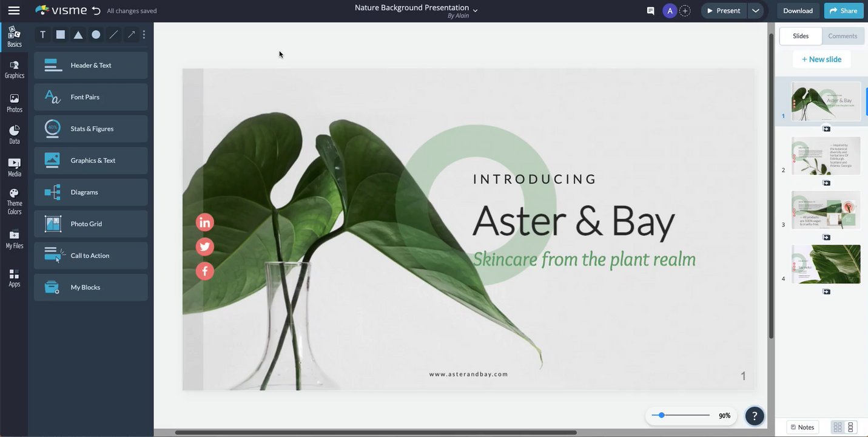Viewport: 868px width, 437px height.
Task: Click the Share button
Action: tap(844, 10)
